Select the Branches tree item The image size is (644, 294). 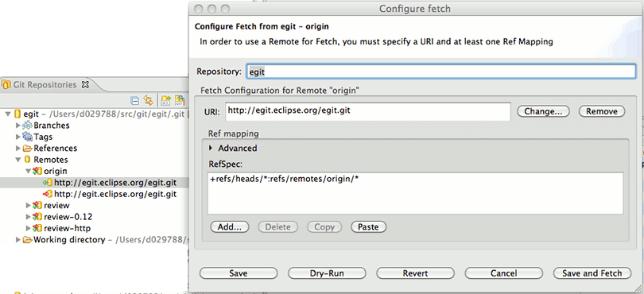coord(52,126)
